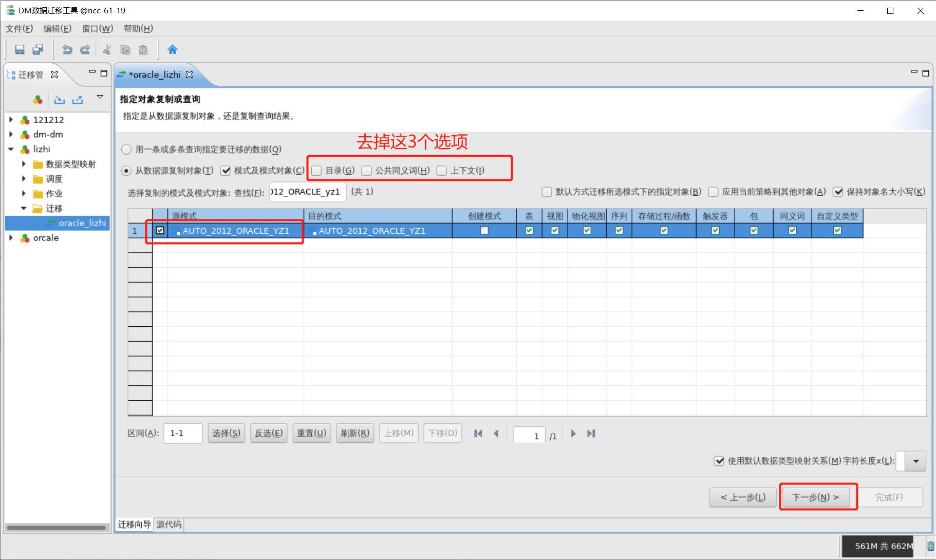Select 用一条或多条查询指定要迁移的数据 radio option
Image resolution: width=936 pixels, height=560 pixels.
126,150
